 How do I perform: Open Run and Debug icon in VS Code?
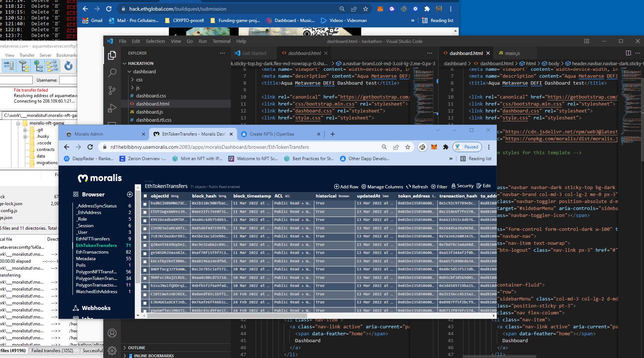pos(112,108)
